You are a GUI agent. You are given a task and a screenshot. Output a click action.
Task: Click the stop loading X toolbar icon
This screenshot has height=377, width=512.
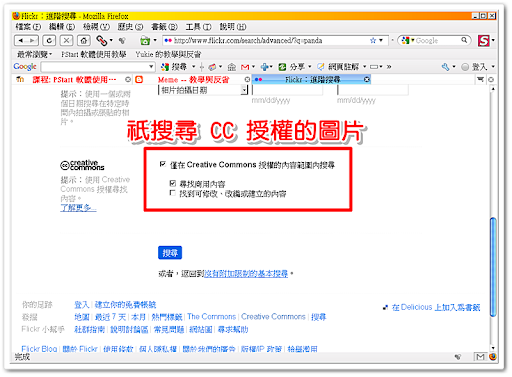tap(66, 41)
